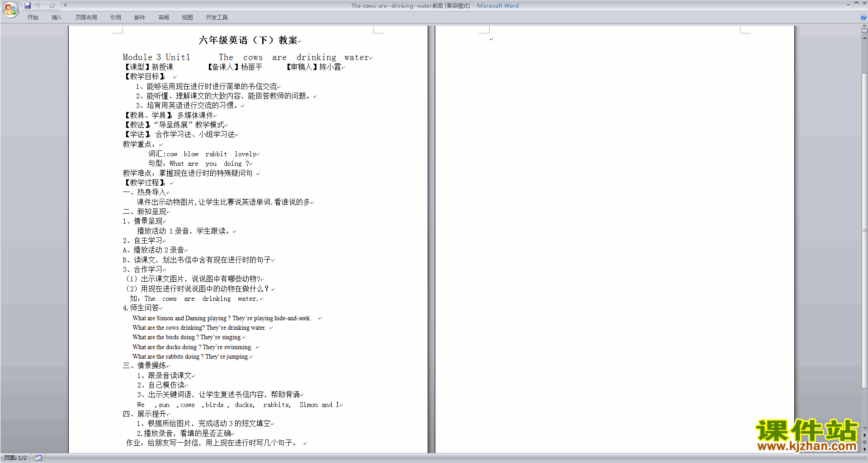Screen dimensions: 868x463
Task: Click the sentence What are the rabbits doing?
Action: click(168, 357)
